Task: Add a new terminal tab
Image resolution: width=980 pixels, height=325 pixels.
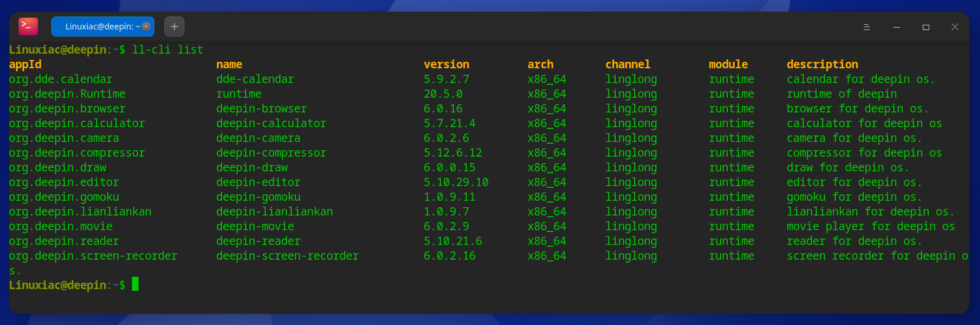Action: pos(174,26)
